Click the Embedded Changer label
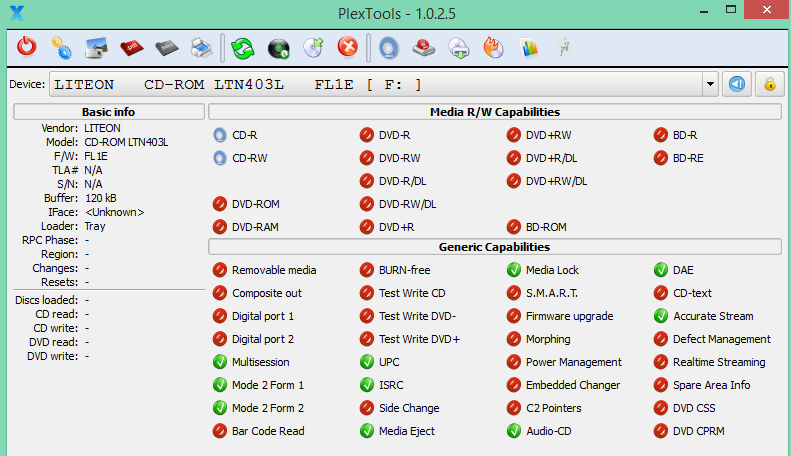791x456 pixels. (x=573, y=385)
